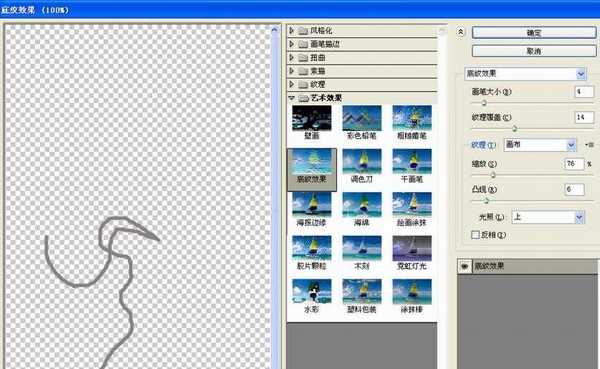Apply the 霓虹灯光 neon glow filter thumbnail
The image size is (600, 369).
click(x=412, y=248)
